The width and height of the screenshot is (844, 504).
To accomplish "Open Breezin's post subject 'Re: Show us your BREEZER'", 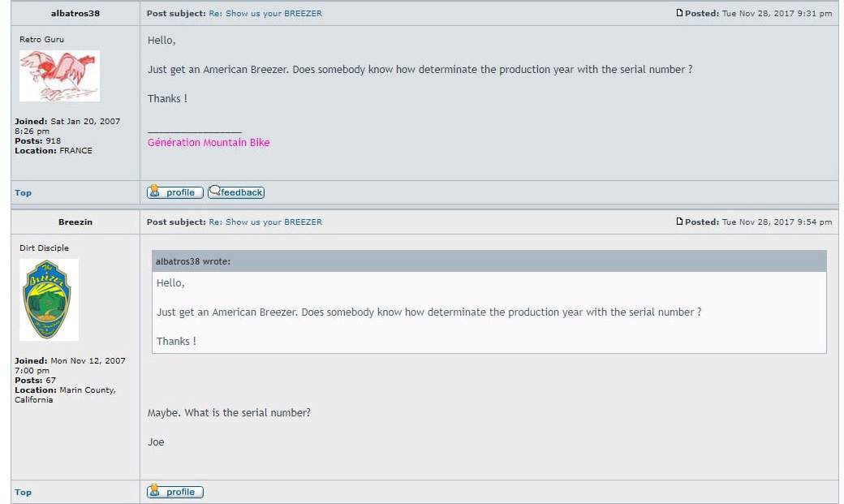I will click(265, 222).
